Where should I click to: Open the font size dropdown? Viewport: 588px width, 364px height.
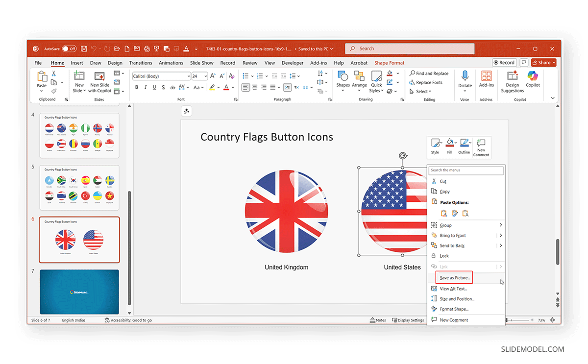point(205,76)
